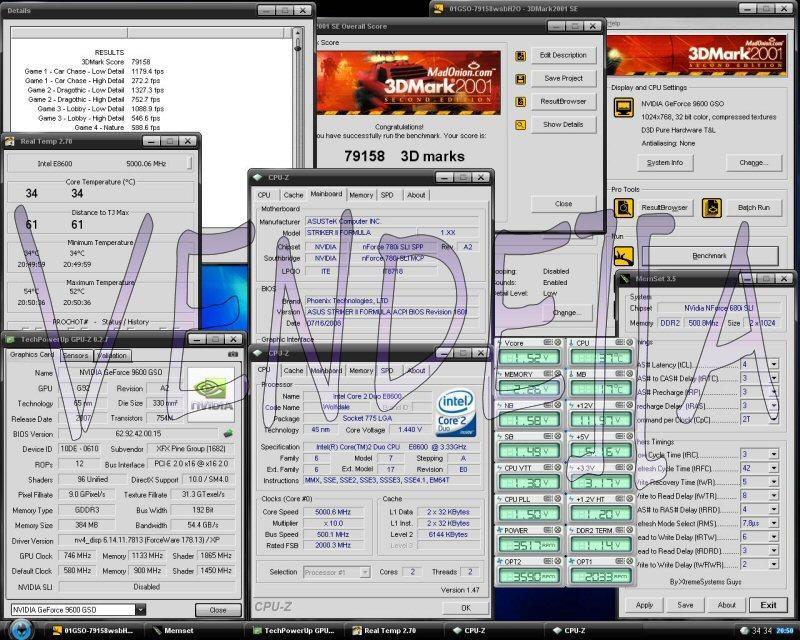Click the BIOS Version field 62.92.42.00.15
The width and height of the screenshot is (800, 640).
[138, 433]
